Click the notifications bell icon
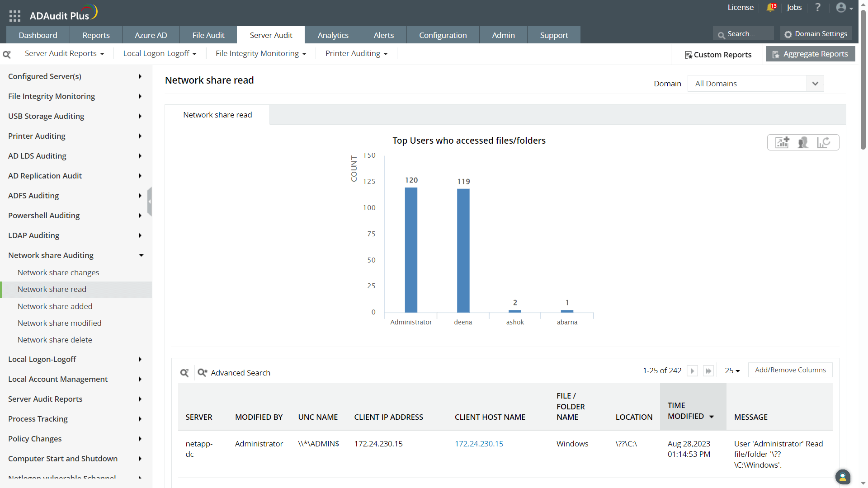 (x=771, y=7)
